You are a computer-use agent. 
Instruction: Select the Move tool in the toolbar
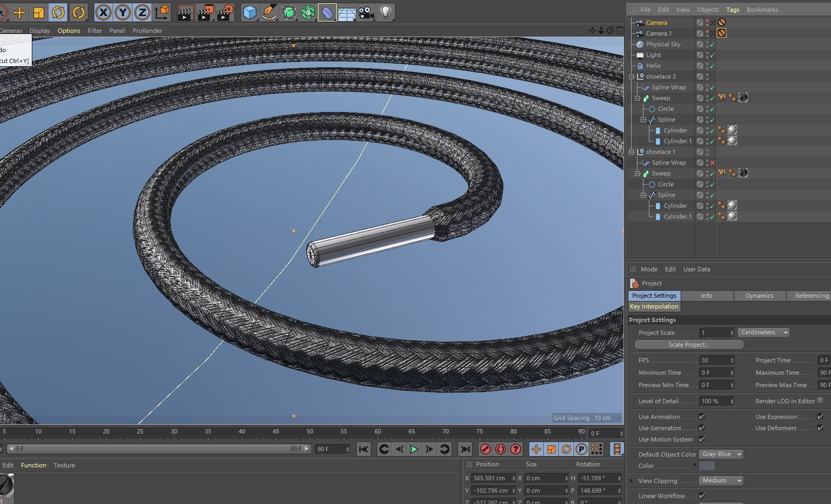[x=19, y=12]
